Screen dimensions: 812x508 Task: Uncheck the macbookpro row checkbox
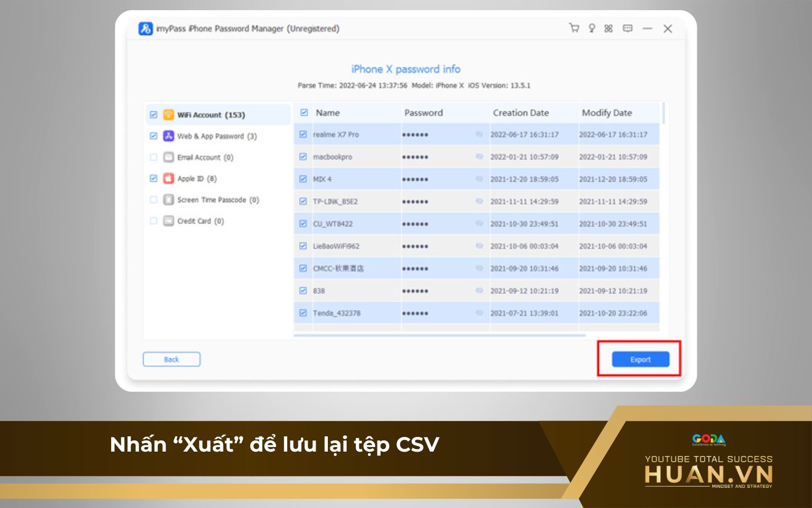point(303,157)
